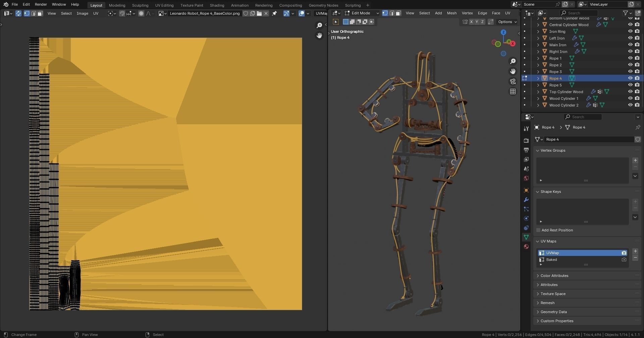Click the fake user shield for image
This screenshot has height=338, width=644.
tap(246, 13)
